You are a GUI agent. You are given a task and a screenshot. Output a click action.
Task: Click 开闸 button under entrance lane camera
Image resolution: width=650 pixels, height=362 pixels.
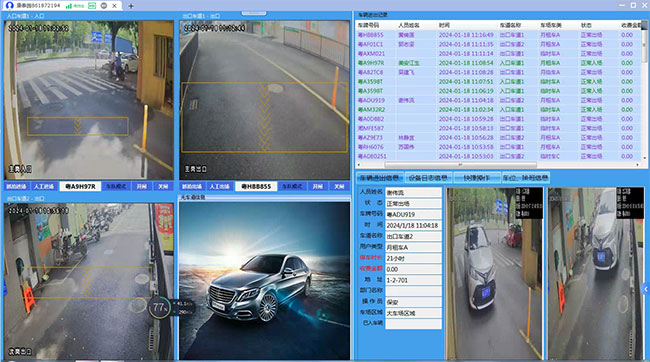(x=142, y=187)
